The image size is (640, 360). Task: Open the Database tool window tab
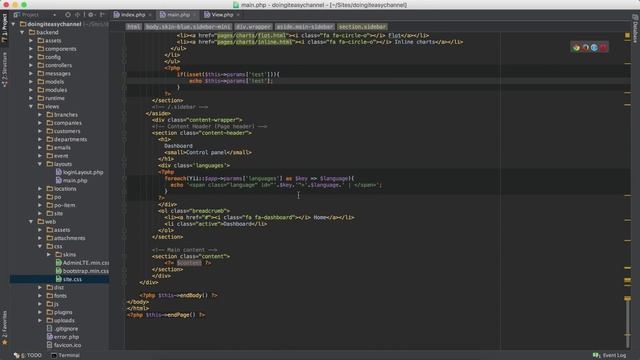pyautogui.click(x=635, y=28)
